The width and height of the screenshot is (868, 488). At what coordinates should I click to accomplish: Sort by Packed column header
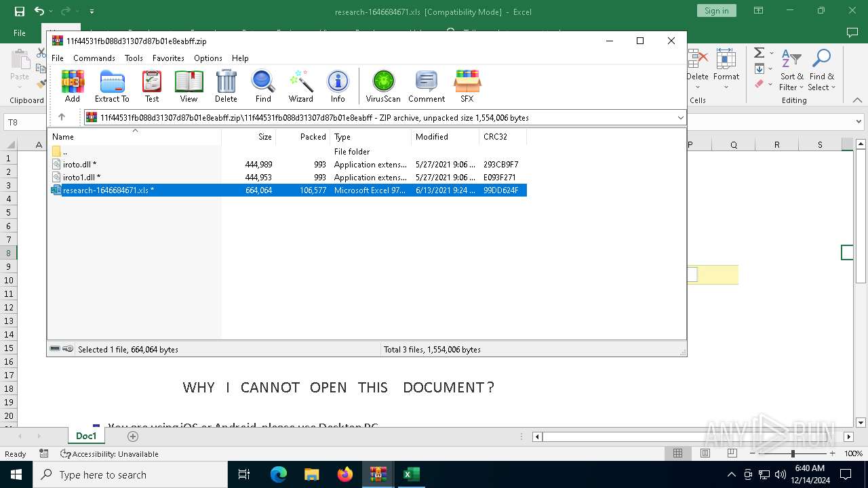(302, 136)
